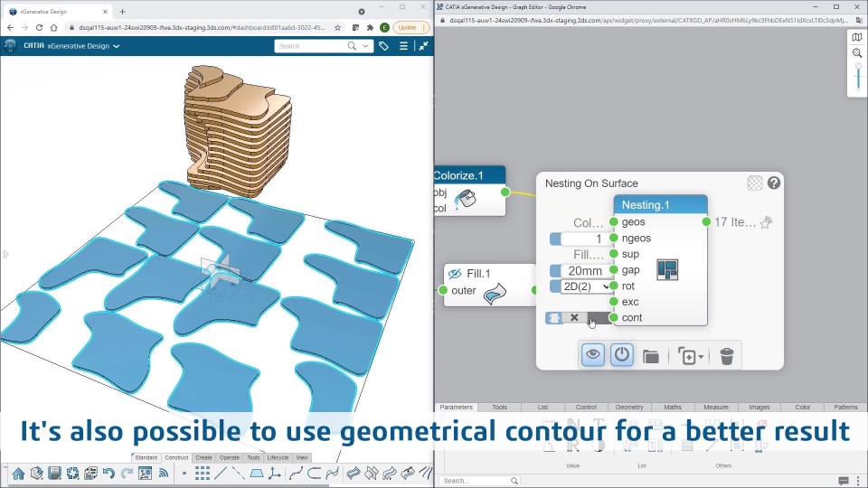The width and height of the screenshot is (868, 488).
Task: Select the Point tool in Construct toolbar
Action: 184,473
